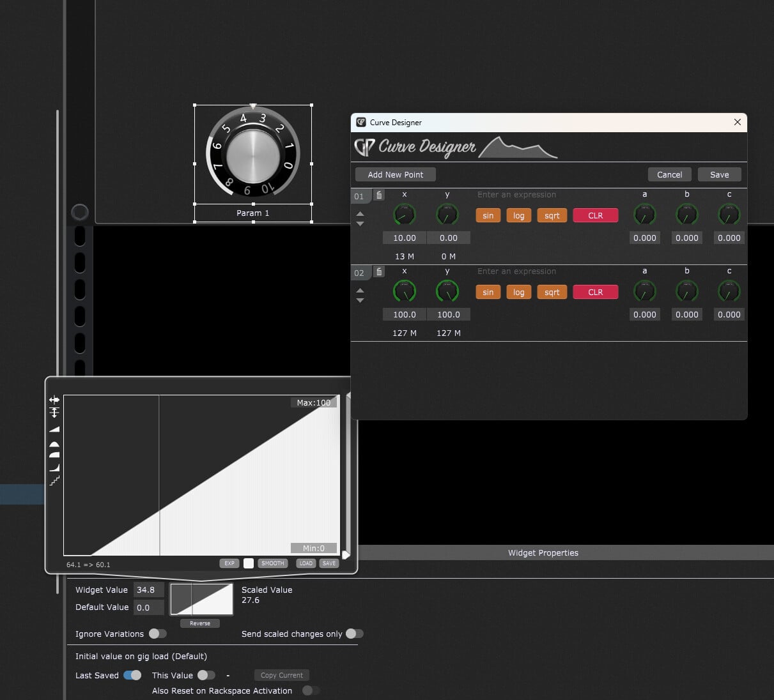The width and height of the screenshot is (774, 700).
Task: Delete point 01 using its trash icon
Action: [x=379, y=195]
